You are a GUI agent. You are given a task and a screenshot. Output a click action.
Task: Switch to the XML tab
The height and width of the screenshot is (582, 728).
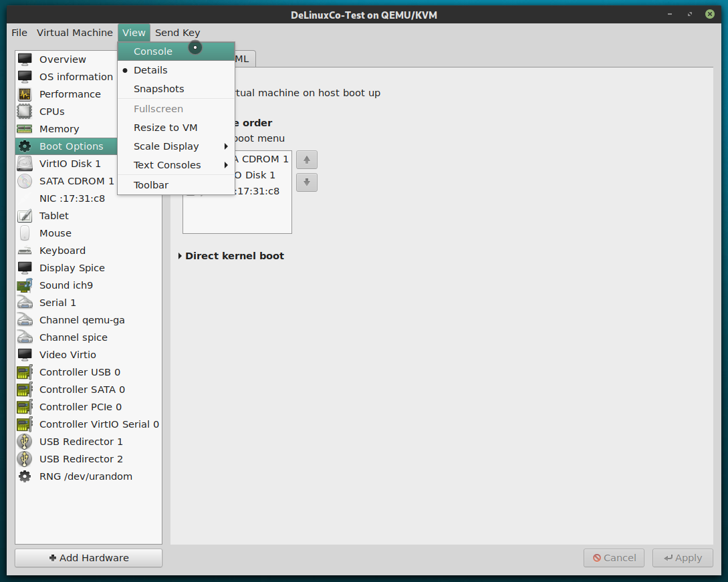click(x=244, y=59)
